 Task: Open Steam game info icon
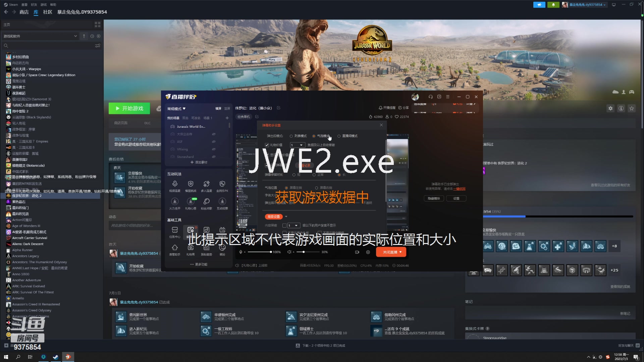coord(621,108)
